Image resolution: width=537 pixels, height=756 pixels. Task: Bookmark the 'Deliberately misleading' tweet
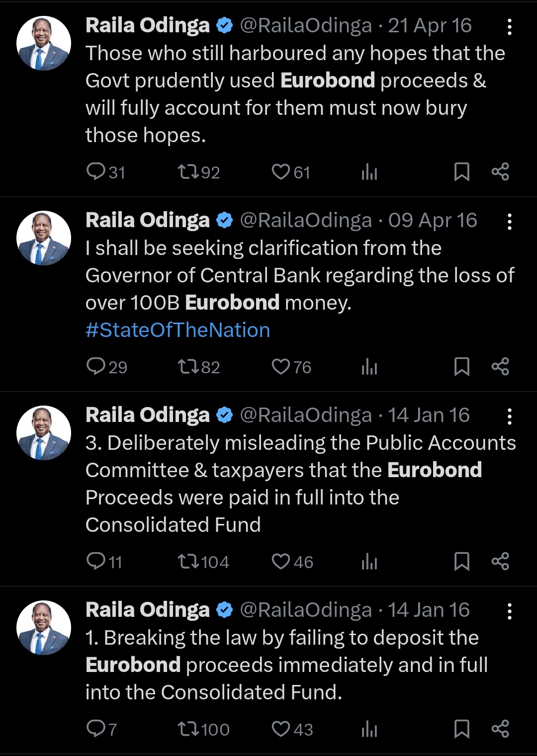[462, 562]
